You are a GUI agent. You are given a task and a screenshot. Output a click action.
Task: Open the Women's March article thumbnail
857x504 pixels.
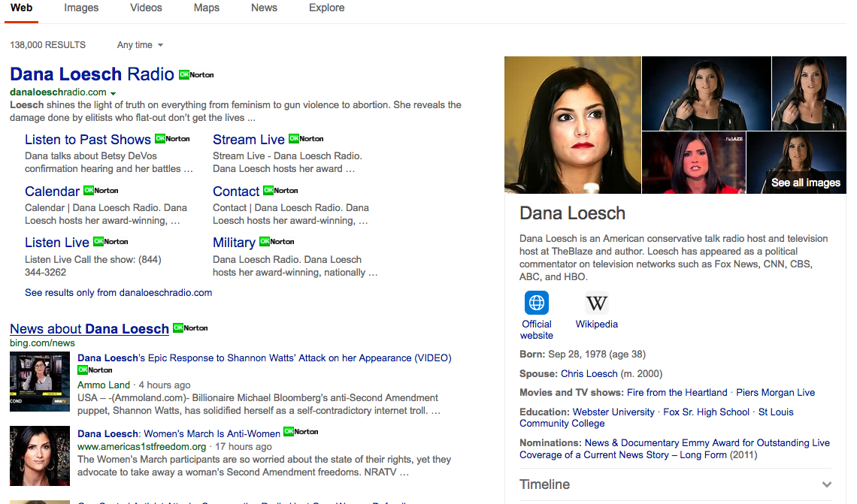(40, 456)
